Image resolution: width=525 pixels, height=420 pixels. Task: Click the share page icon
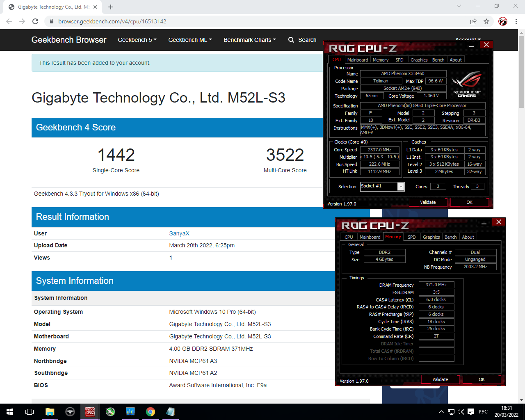click(473, 21)
